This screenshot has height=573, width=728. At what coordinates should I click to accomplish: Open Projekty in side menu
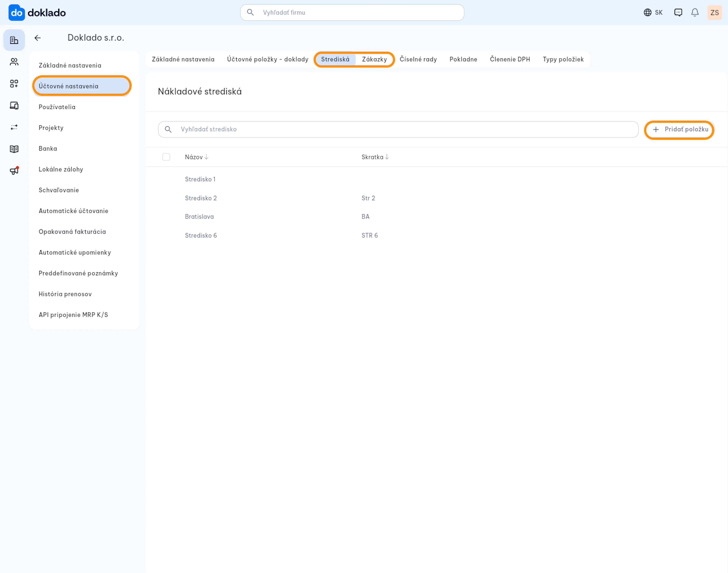pyautogui.click(x=82, y=128)
